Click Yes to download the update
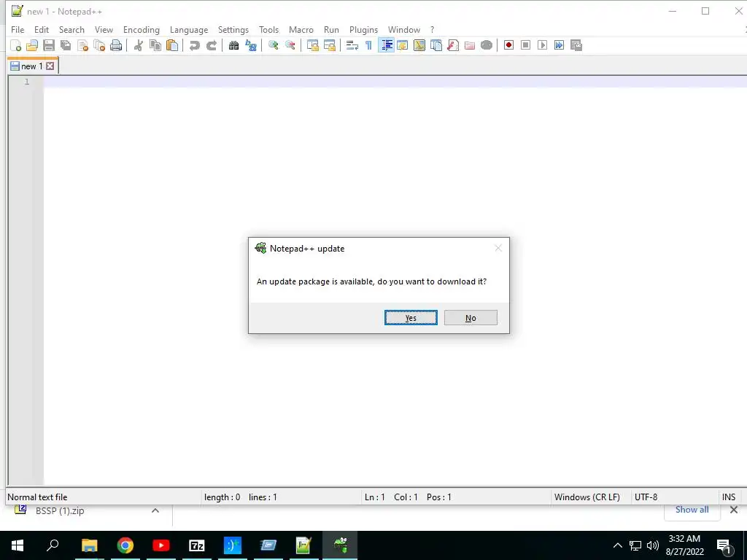The width and height of the screenshot is (747, 560). coord(411,318)
